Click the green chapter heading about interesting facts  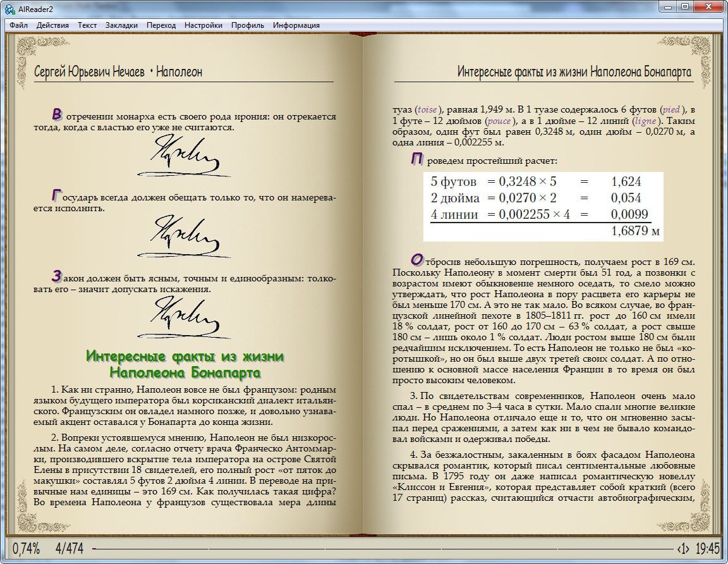[185, 364]
